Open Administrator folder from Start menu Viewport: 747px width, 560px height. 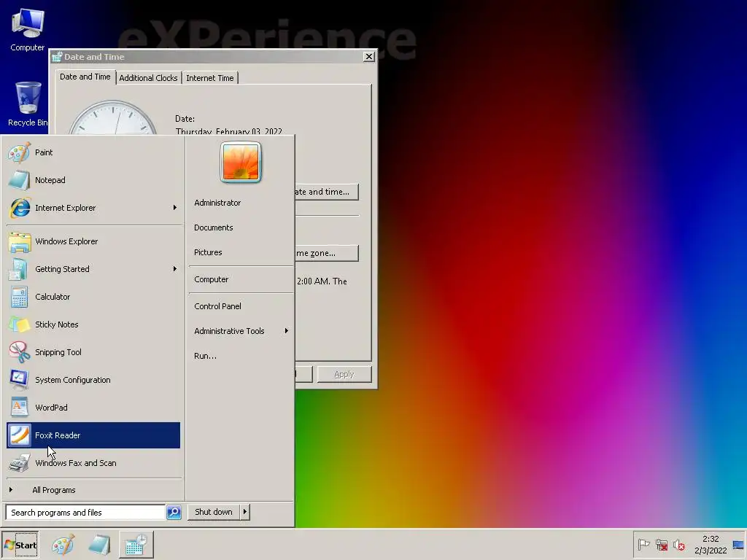coord(217,203)
